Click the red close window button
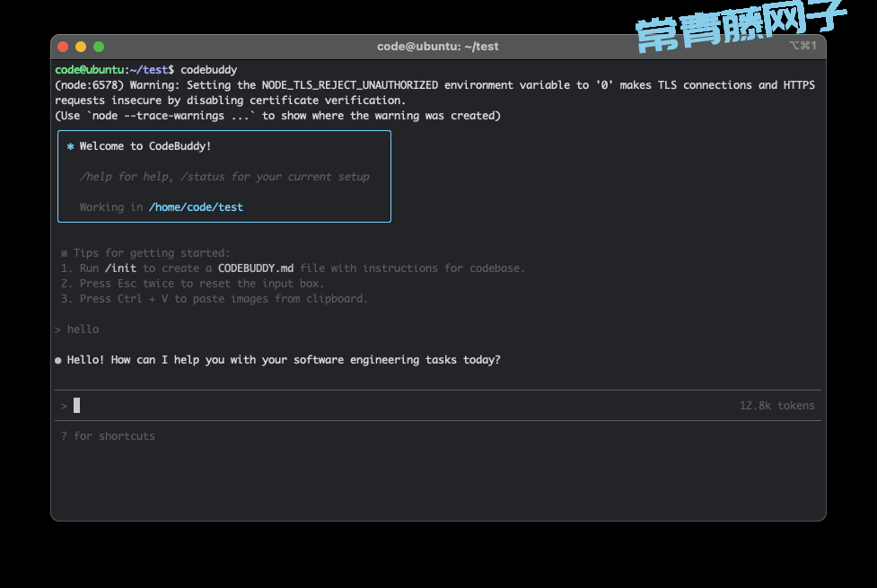 pos(63,47)
